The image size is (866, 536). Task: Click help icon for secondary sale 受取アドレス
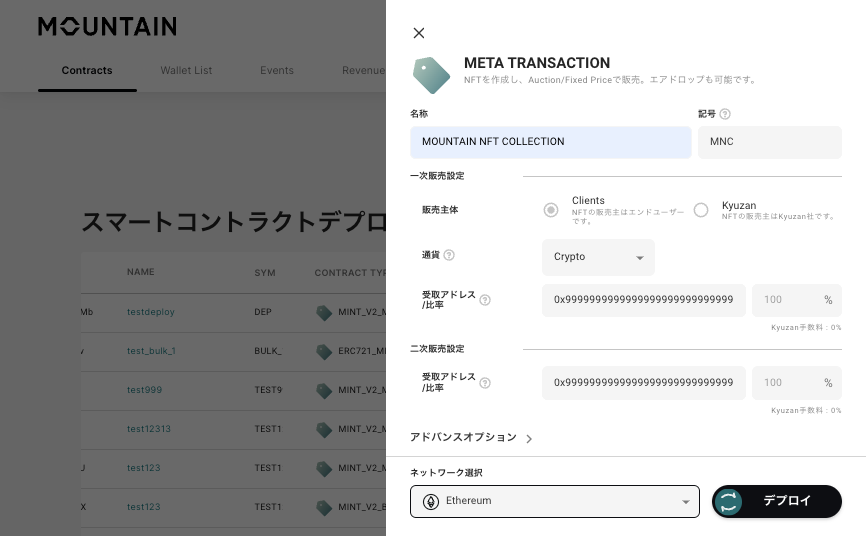coord(485,383)
